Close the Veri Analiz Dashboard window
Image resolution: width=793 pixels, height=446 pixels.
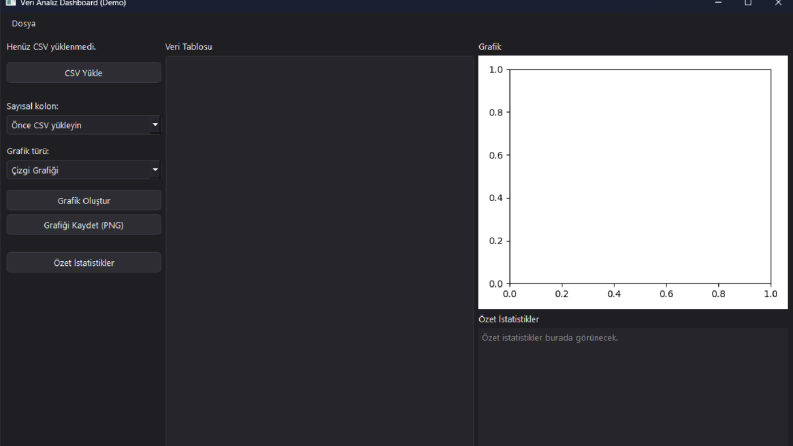[x=778, y=3]
